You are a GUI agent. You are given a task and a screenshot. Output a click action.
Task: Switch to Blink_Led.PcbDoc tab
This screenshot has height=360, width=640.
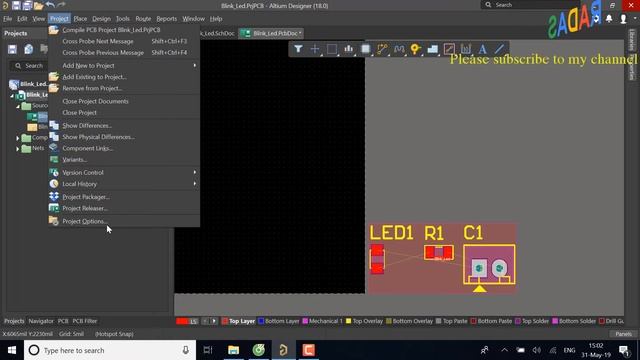pos(271,33)
